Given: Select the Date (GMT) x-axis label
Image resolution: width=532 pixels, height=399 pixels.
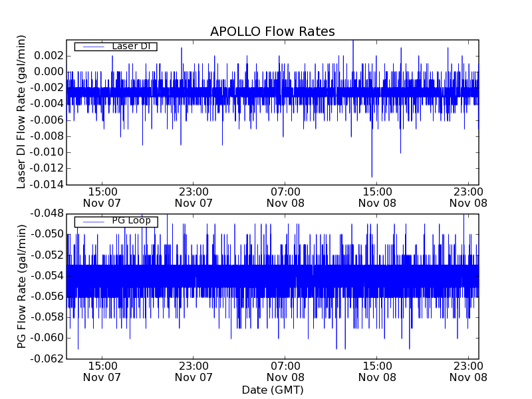Looking at the screenshot, I should pos(272,390).
